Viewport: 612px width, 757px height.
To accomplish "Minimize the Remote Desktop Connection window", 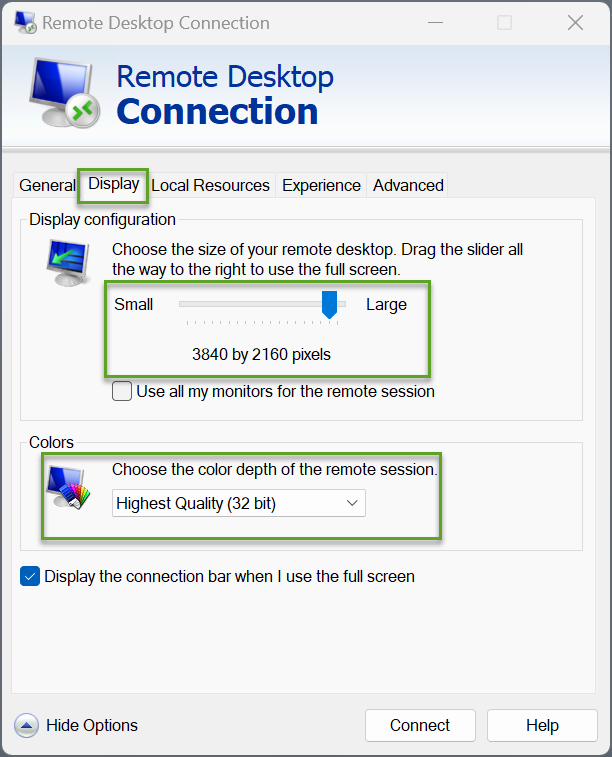I will coord(434,22).
